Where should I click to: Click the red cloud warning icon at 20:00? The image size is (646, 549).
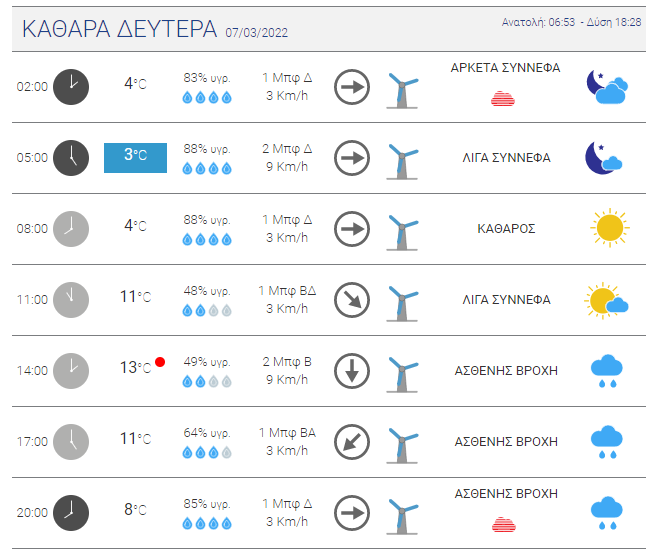[504, 523]
